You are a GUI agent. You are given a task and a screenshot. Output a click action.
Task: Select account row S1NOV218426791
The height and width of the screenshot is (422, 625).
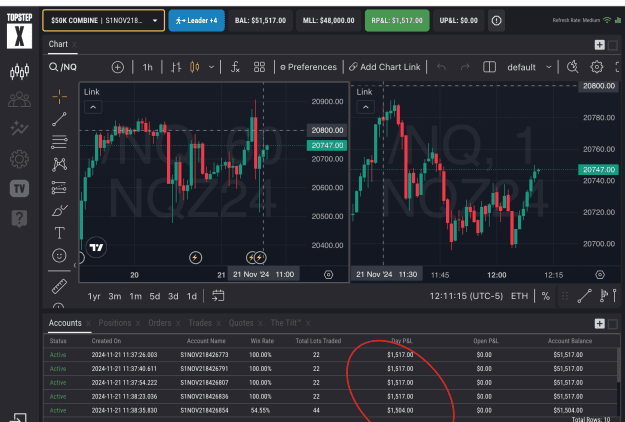point(330,369)
